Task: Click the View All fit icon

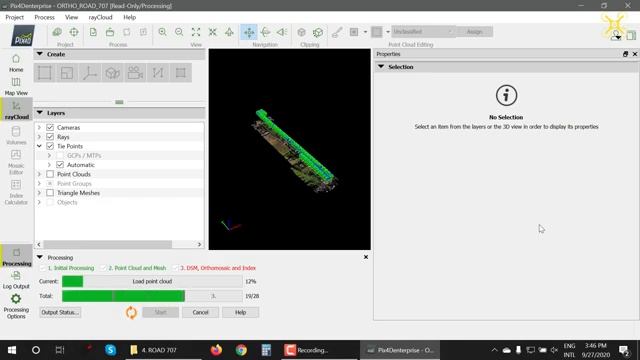Action: point(196,32)
